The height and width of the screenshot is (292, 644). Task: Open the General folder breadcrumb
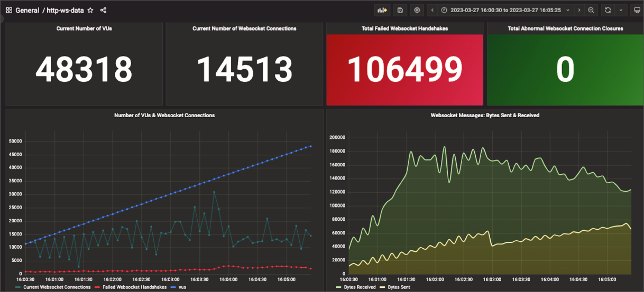[27, 11]
